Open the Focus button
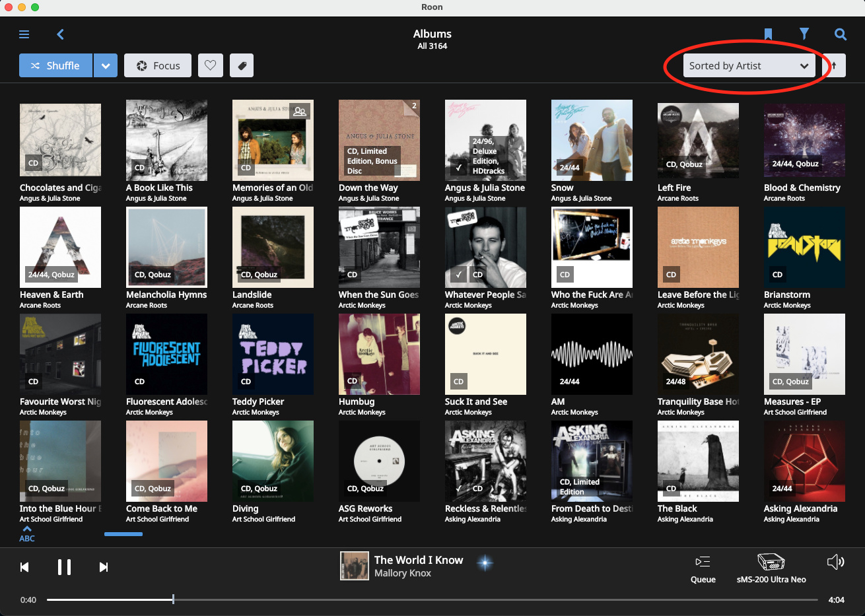865x616 pixels. 158,65
